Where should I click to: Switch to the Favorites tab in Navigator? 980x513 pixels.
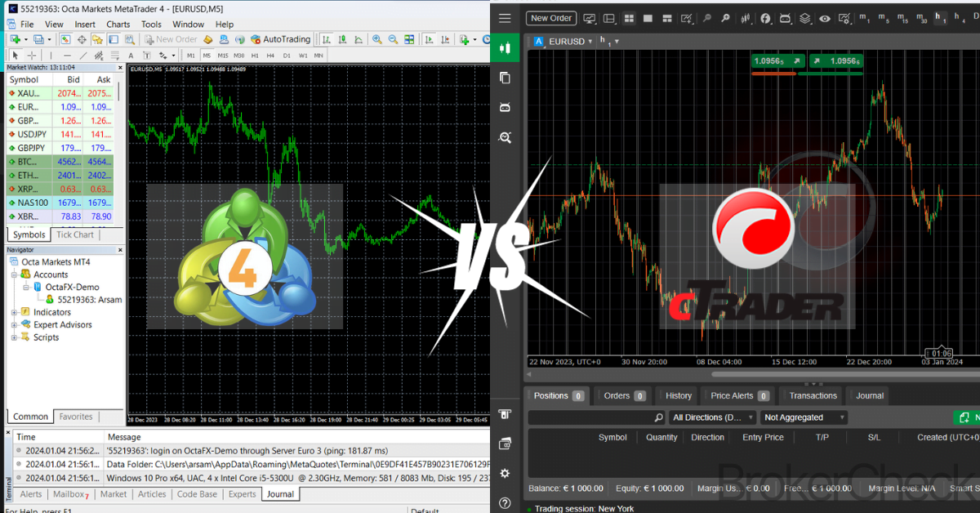(x=76, y=417)
